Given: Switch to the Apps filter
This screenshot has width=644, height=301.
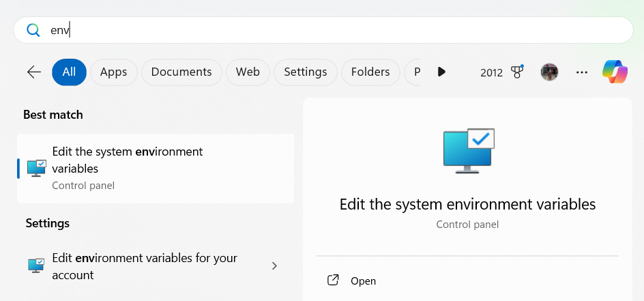Looking at the screenshot, I should click(x=114, y=72).
